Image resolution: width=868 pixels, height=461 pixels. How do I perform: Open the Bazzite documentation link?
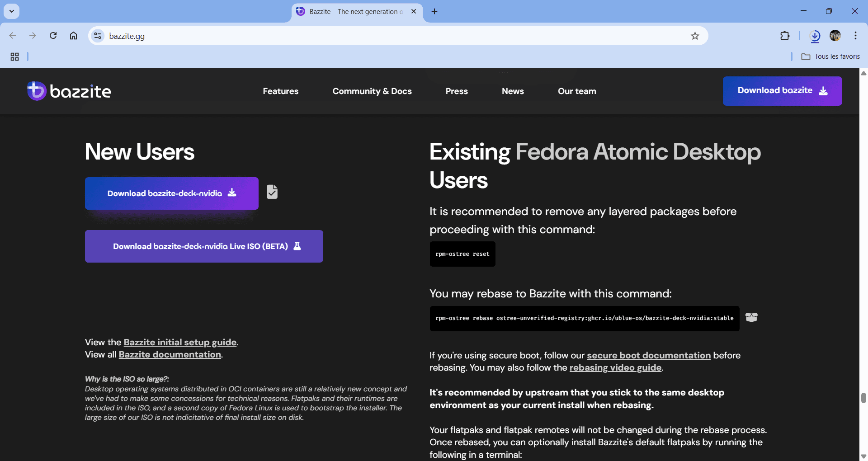(170, 354)
